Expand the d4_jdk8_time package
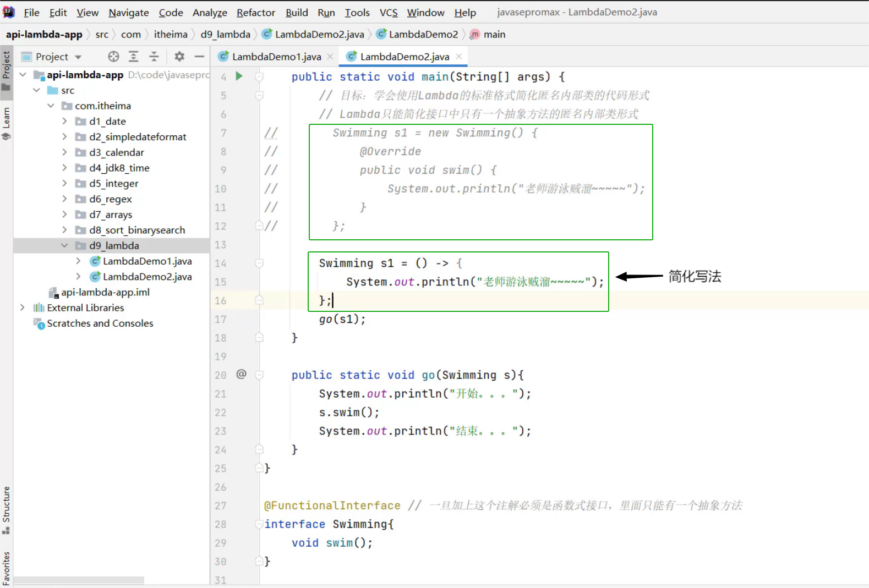 click(64, 168)
